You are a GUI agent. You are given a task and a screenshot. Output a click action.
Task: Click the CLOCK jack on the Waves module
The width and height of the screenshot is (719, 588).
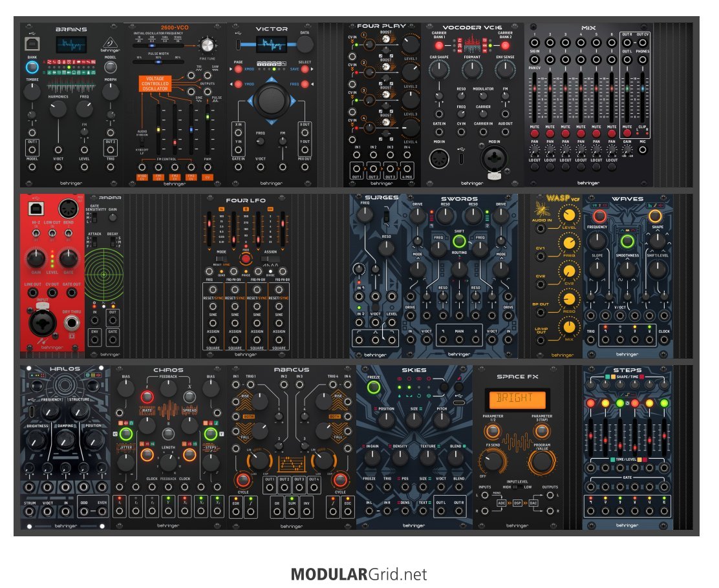click(665, 340)
